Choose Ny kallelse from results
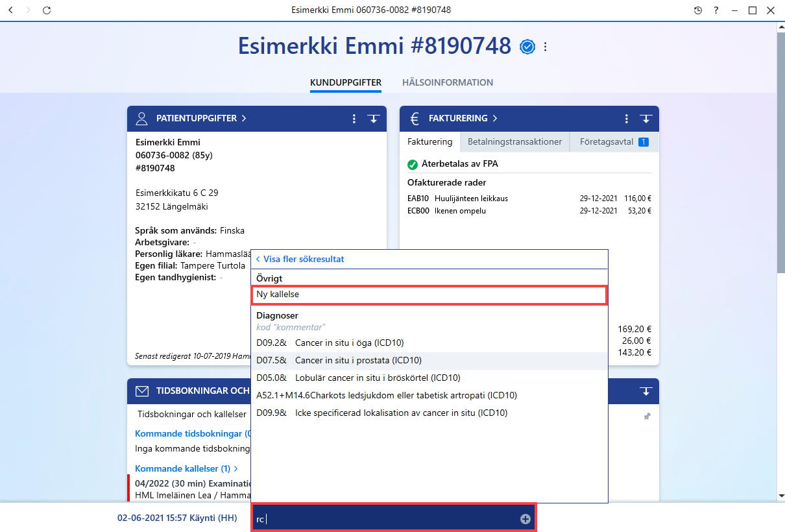Image resolution: width=785 pixels, height=532 pixels. (429, 295)
